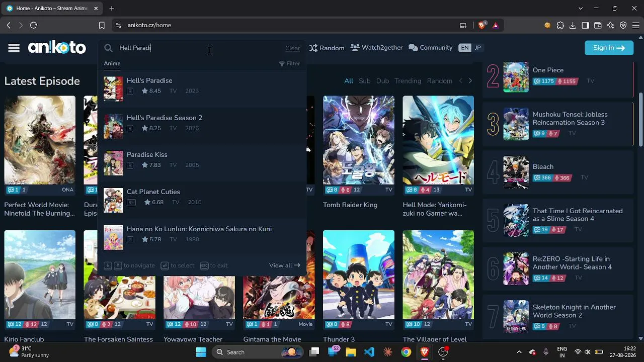The width and height of the screenshot is (644, 362).
Task: Open Brave main menu
Action: pos(635,25)
